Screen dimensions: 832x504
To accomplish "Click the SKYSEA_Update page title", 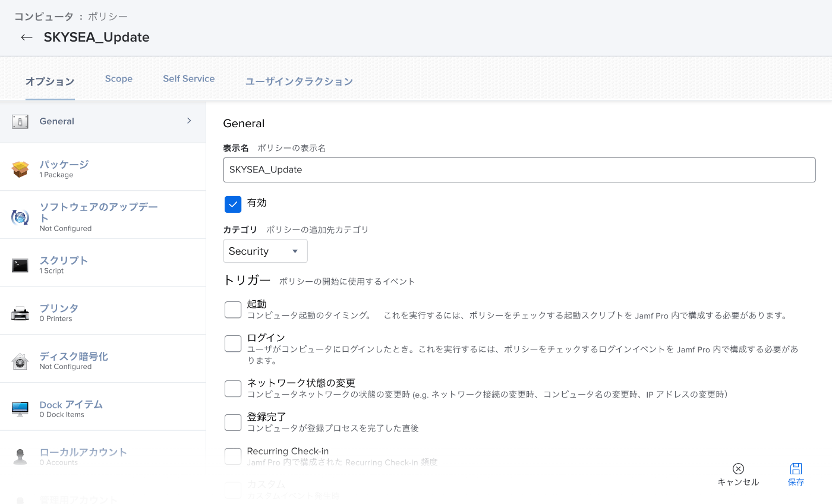I will click(96, 37).
